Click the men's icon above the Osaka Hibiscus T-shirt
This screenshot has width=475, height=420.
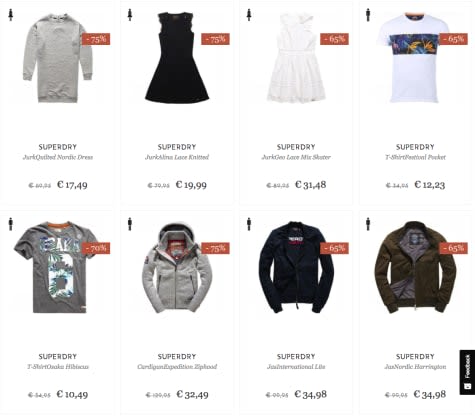[11, 224]
